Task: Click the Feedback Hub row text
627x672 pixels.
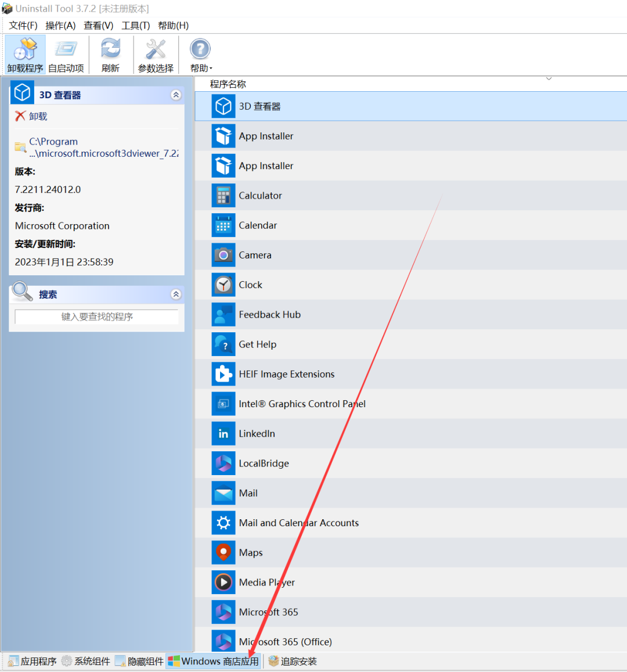Action: [270, 315]
